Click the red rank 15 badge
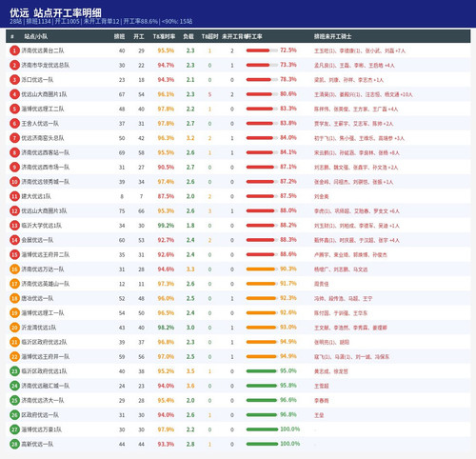Viewport: 476px width, 459px height. (14, 254)
